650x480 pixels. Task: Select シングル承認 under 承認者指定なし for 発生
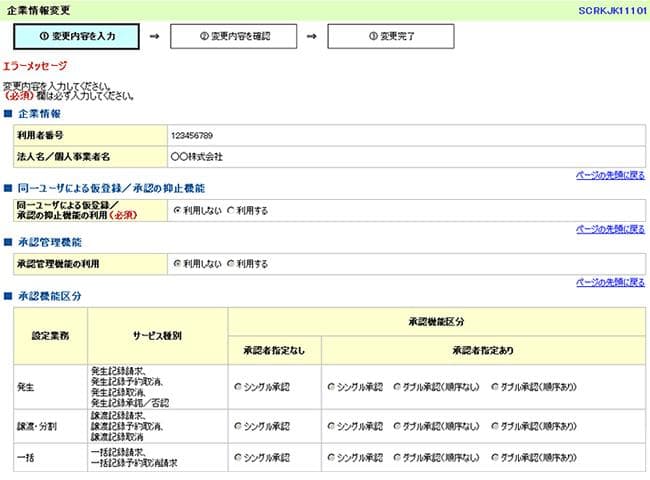pos(238,386)
